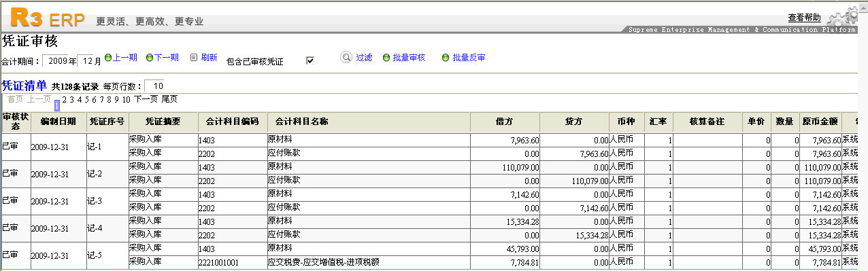Open the 查看帮助 help link

(804, 18)
